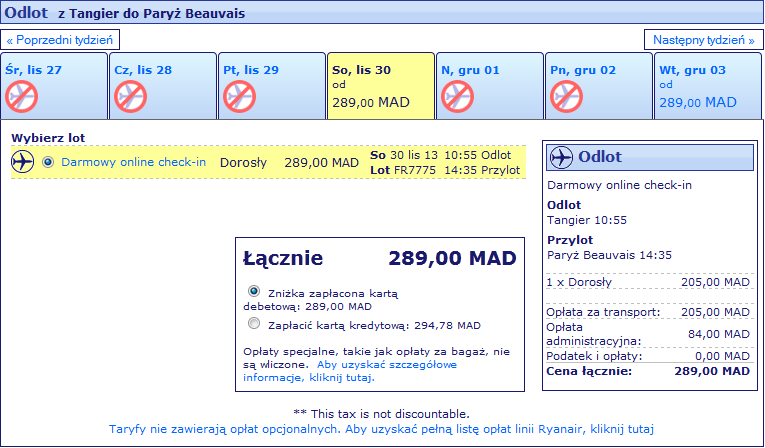The image size is (765, 448).
Task: Open the So, lis 30 date tab
Action: tap(381, 86)
